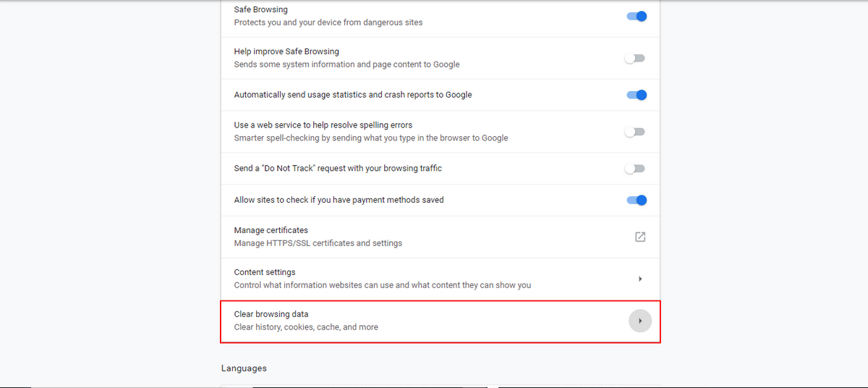Open the Manage certificates external link icon
This screenshot has width=868, height=388.
pos(640,237)
